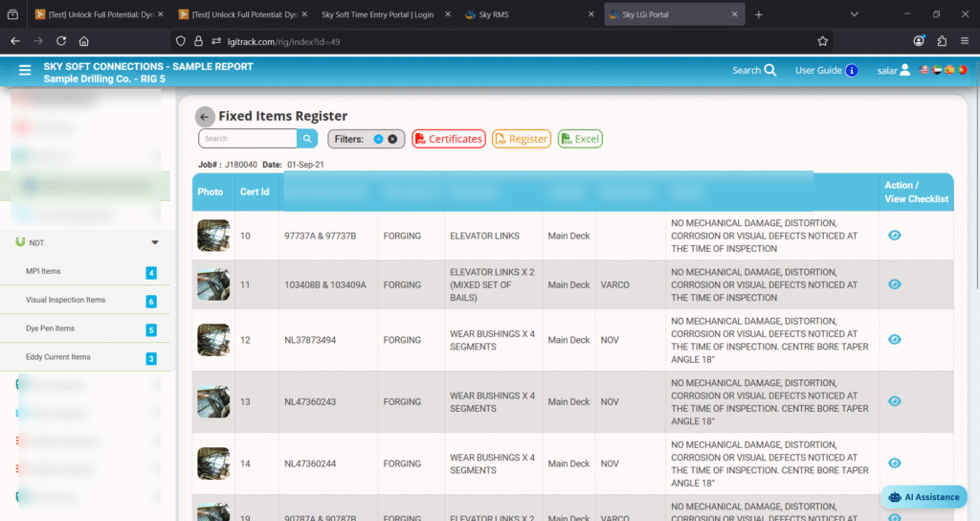Click Dye Pen Items count badge 5
The image size is (980, 521).
pos(151,330)
